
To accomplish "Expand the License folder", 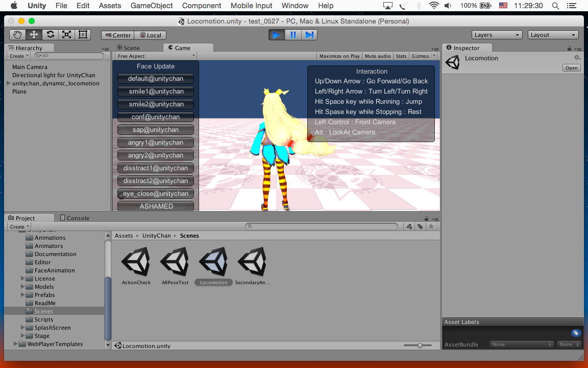I will (22, 278).
